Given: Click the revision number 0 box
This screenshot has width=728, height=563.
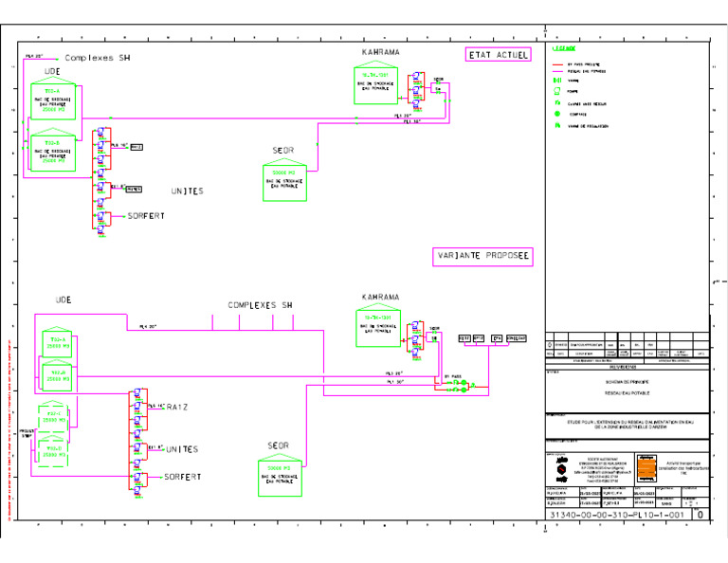Looking at the screenshot, I should pos(701,515).
